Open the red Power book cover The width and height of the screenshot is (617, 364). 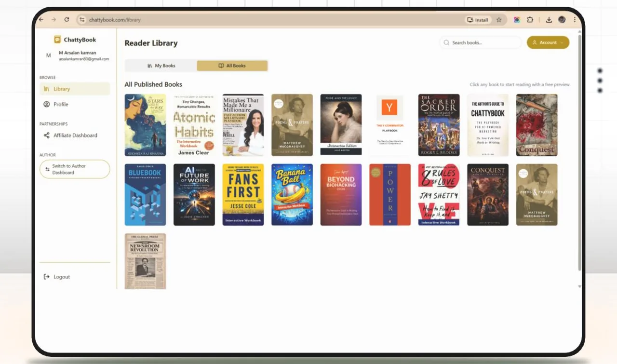pyautogui.click(x=390, y=195)
